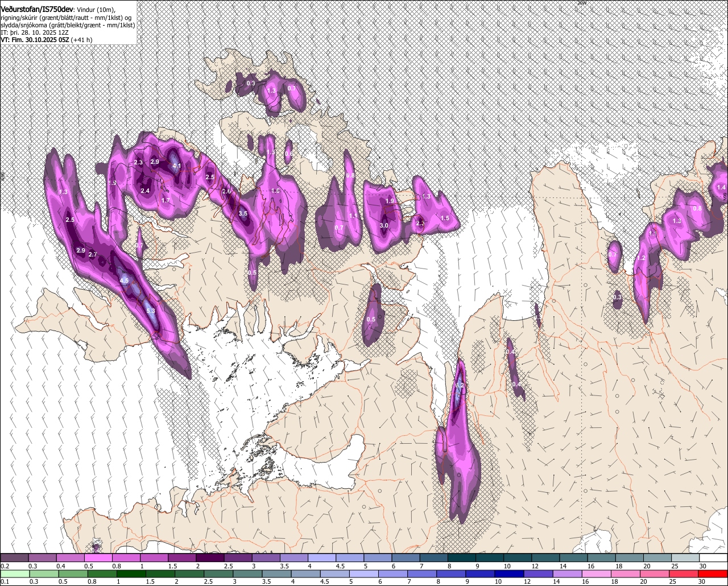Click the 5.3 precipitation value on map
Screen dimensions: 728x586
tap(151, 311)
